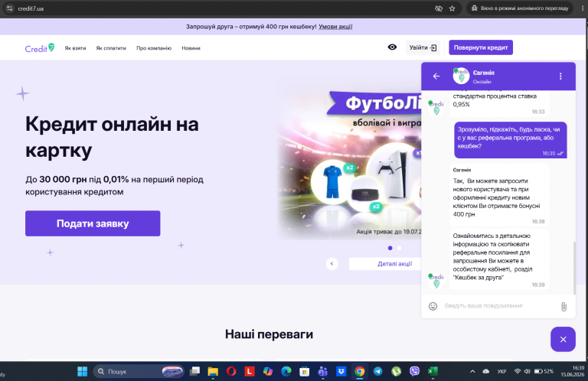The width and height of the screenshot is (588, 381).
Task: Click the OneDrive cloud tray icon
Action: point(486,371)
